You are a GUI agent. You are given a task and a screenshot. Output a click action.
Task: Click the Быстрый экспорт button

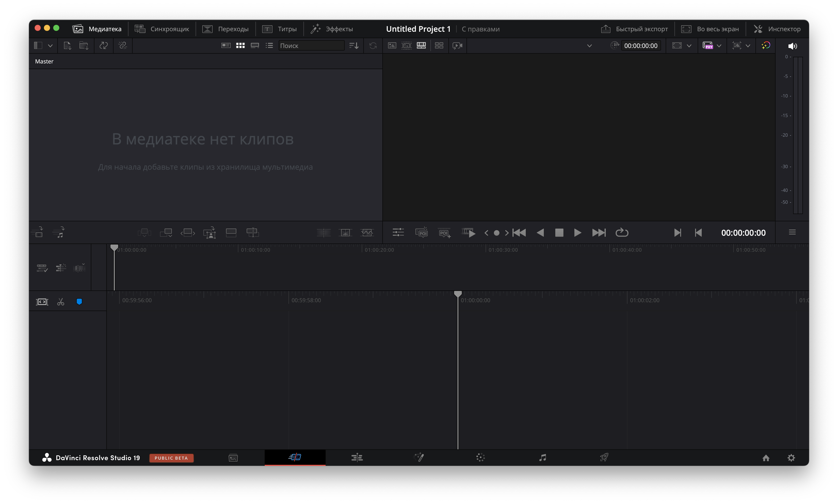tap(634, 29)
